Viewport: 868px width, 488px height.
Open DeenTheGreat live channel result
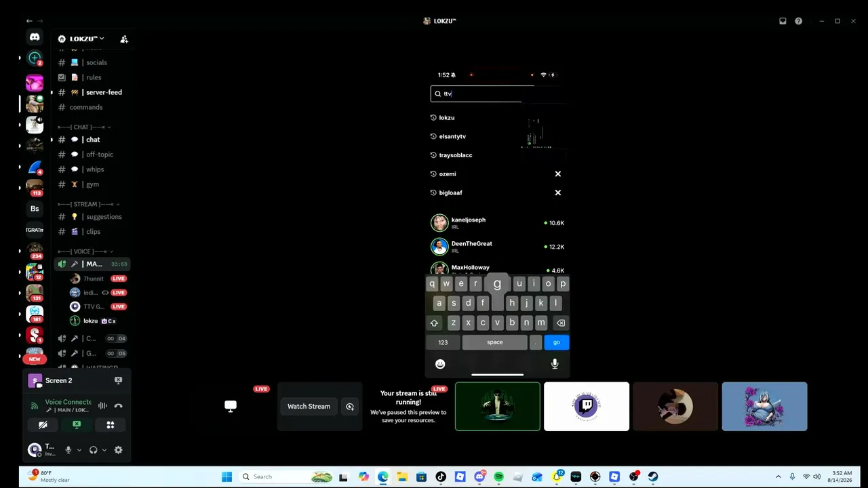pos(498,247)
